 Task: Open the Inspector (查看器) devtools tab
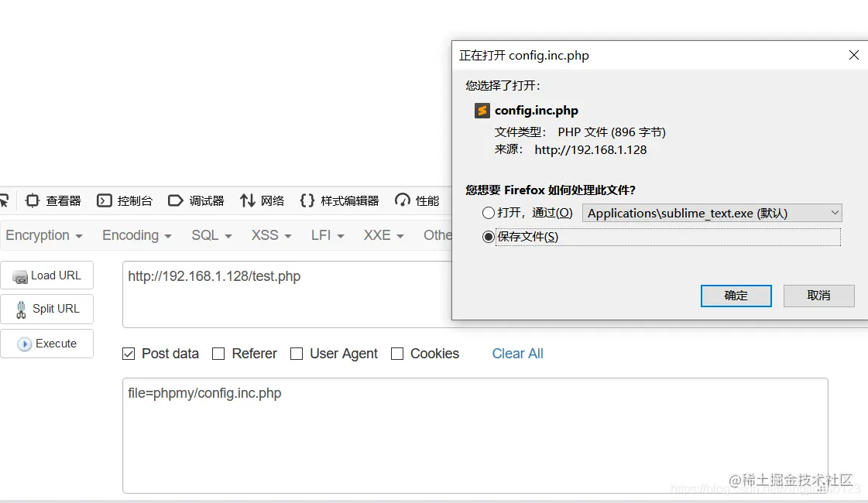click(x=53, y=201)
